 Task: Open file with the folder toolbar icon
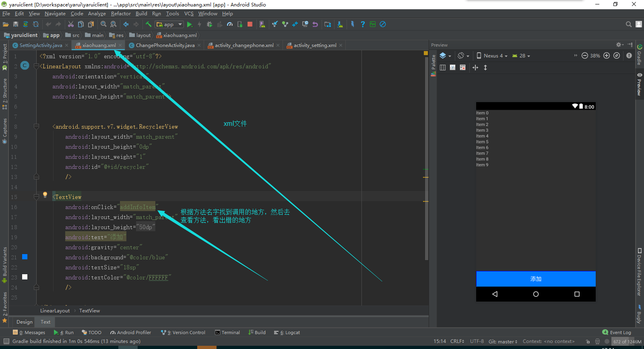point(6,24)
